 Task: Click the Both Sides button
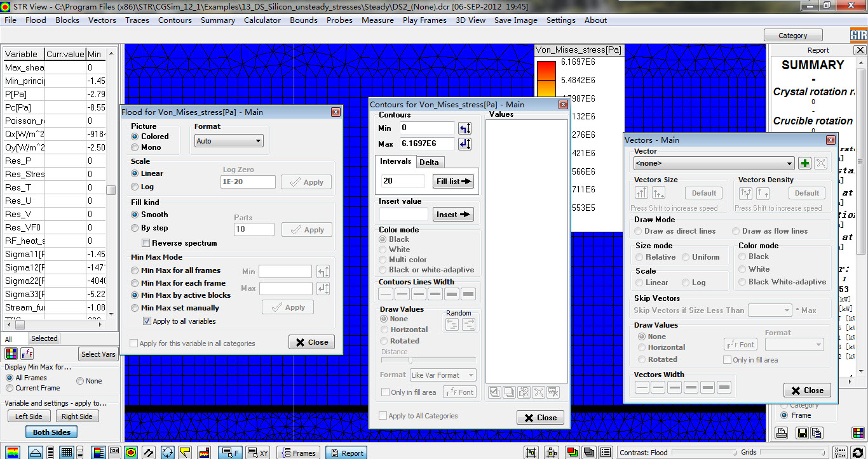pos(51,432)
